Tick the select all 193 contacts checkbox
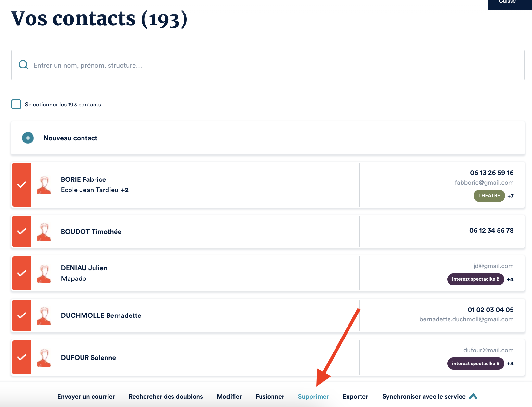532x407 pixels. coord(16,104)
